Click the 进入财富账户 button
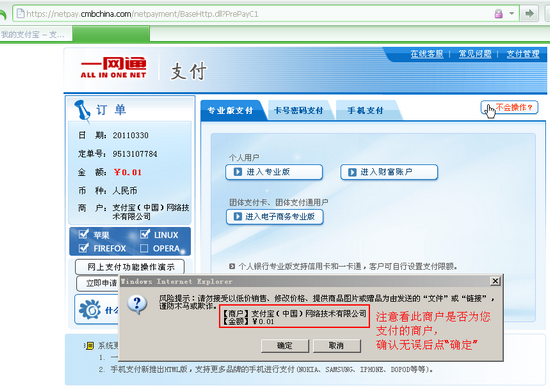 [389, 172]
